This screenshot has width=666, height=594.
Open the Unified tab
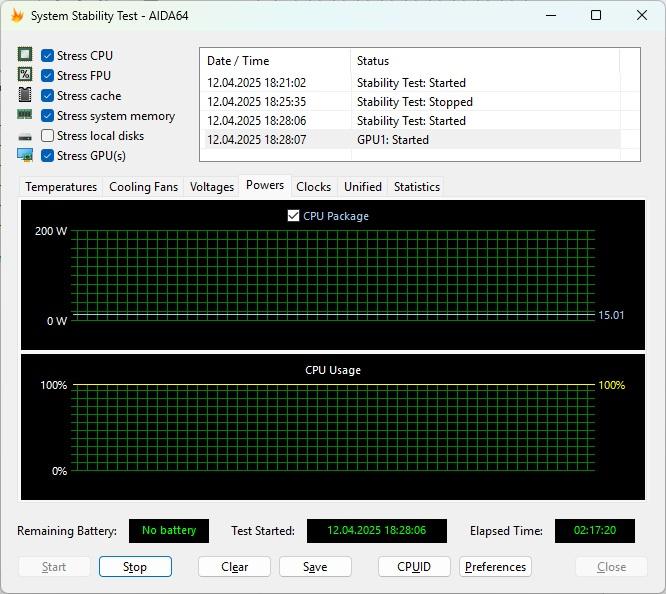pyautogui.click(x=363, y=187)
